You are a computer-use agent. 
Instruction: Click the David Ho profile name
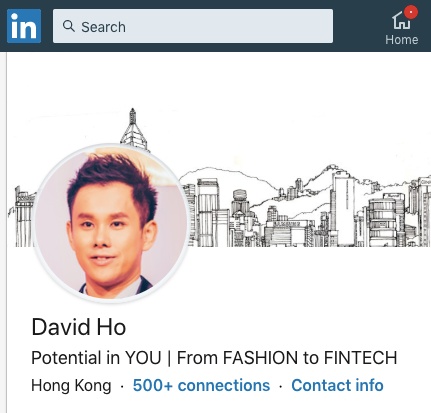click(79, 327)
